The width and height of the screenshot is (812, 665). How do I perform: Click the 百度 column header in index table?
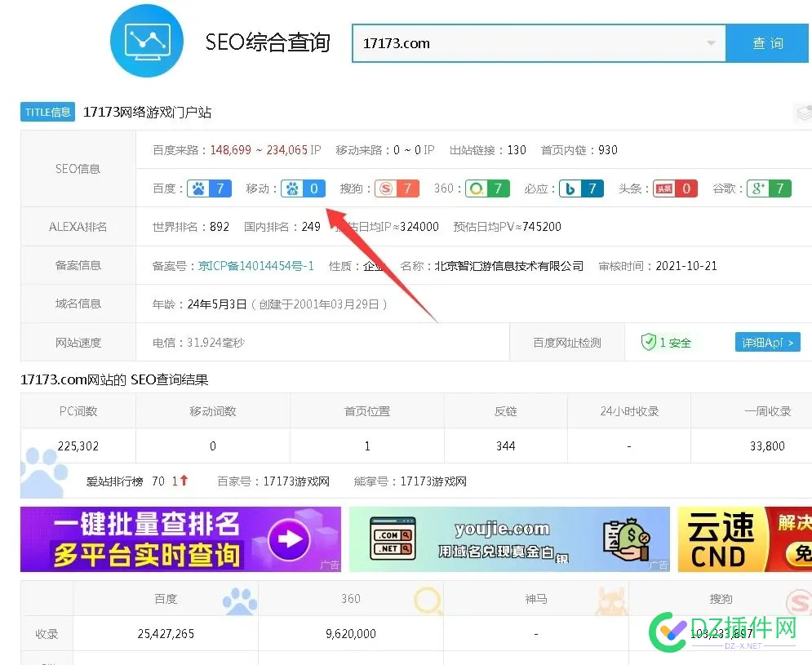pos(166,599)
